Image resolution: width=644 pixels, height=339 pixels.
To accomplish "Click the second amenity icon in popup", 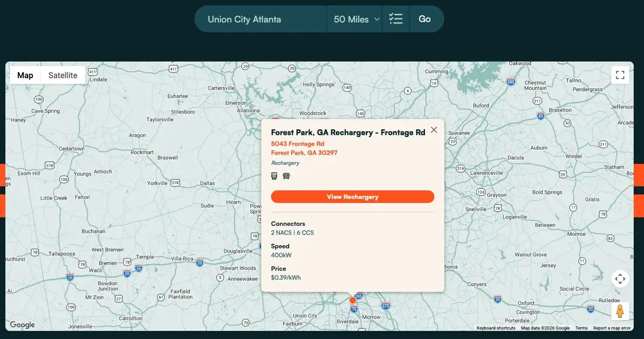I will coord(286,176).
